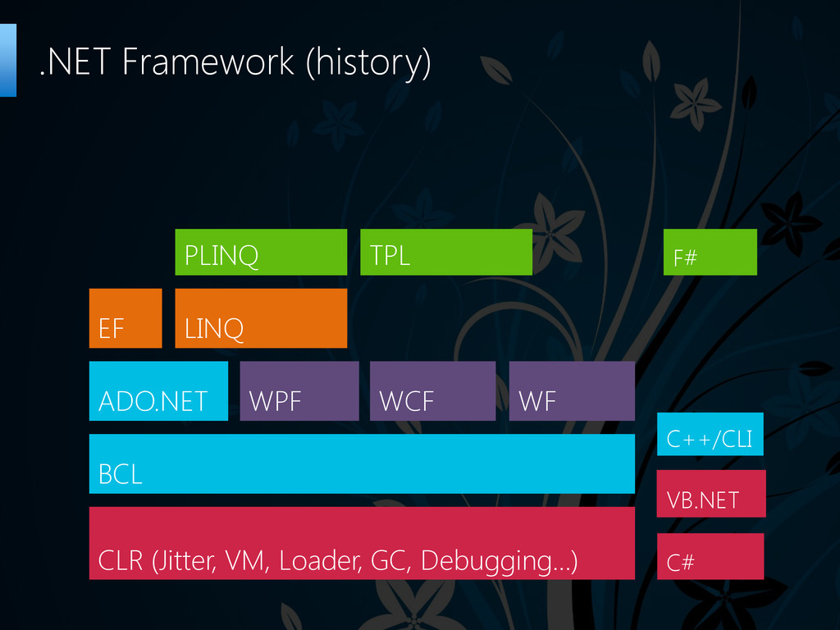Click the PLINQ green block
Viewport: 840px width, 630px height.
tap(261, 253)
